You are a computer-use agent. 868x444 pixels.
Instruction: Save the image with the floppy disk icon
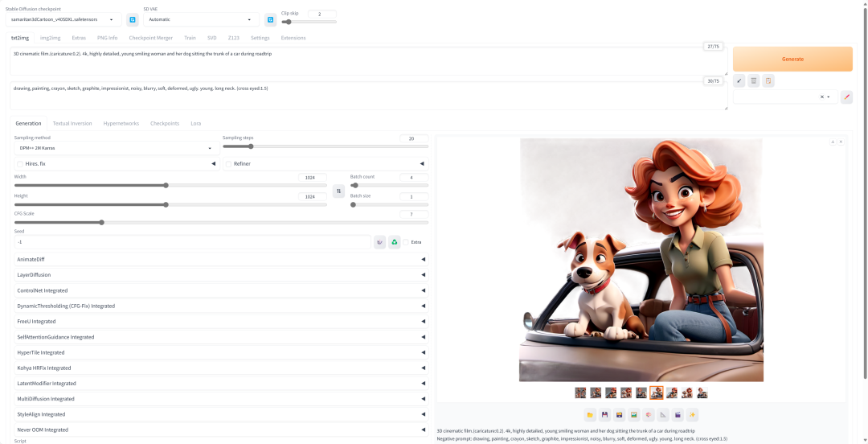604,414
